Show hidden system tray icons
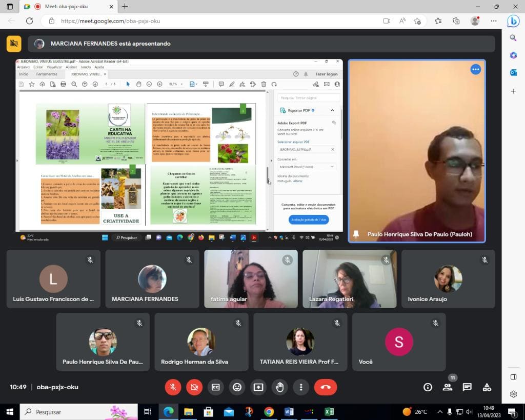This screenshot has height=420, width=525. click(x=440, y=412)
